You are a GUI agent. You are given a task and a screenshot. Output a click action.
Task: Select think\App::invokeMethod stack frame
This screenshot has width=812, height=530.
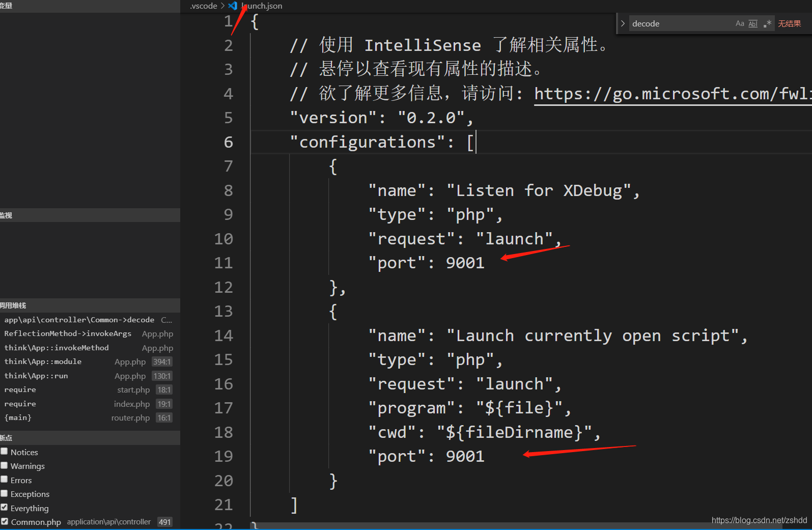coord(90,348)
